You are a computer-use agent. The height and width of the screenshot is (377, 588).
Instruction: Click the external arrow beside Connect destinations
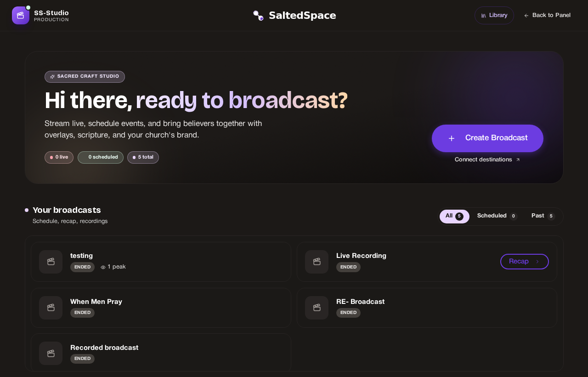tap(518, 160)
